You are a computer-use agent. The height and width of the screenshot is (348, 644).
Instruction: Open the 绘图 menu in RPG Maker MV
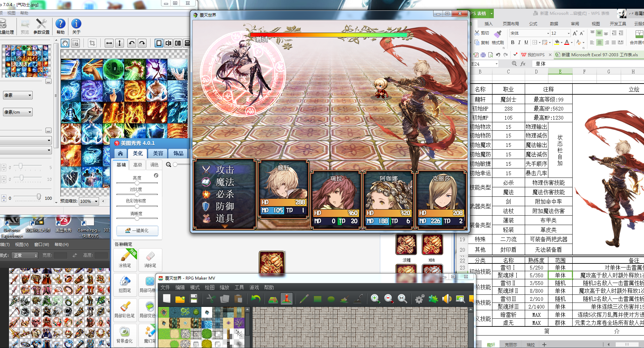pyautogui.click(x=210, y=287)
